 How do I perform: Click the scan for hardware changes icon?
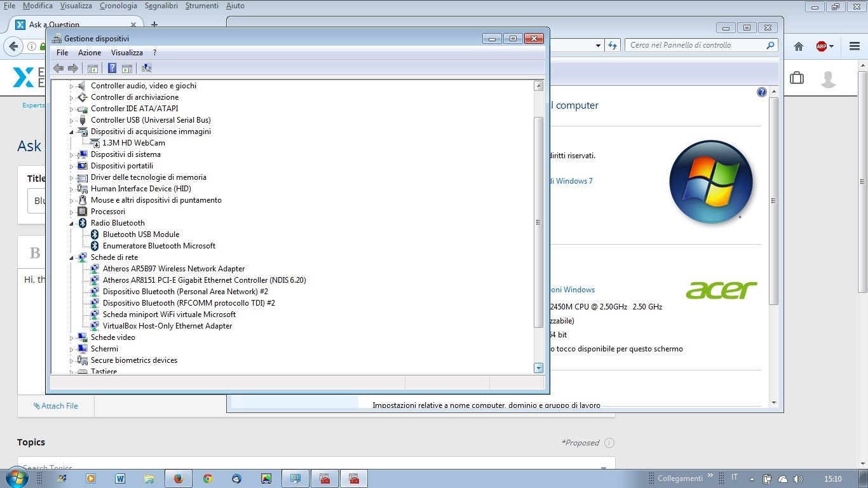[x=147, y=69]
